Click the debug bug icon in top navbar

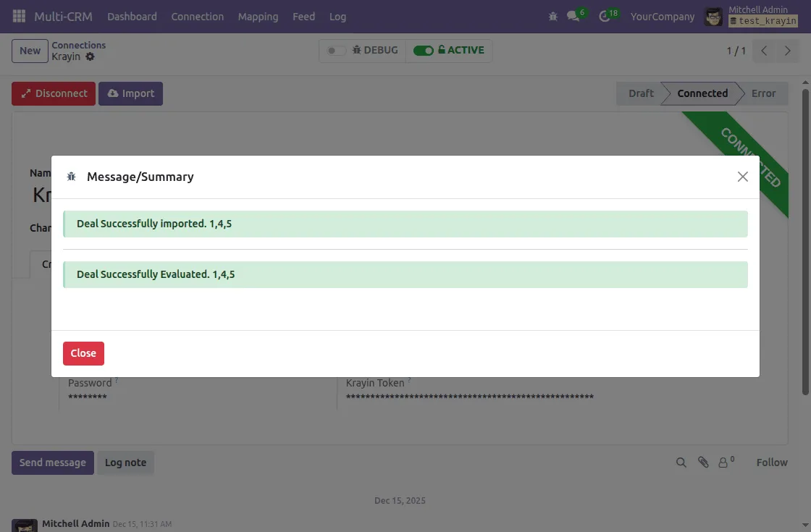pos(553,17)
